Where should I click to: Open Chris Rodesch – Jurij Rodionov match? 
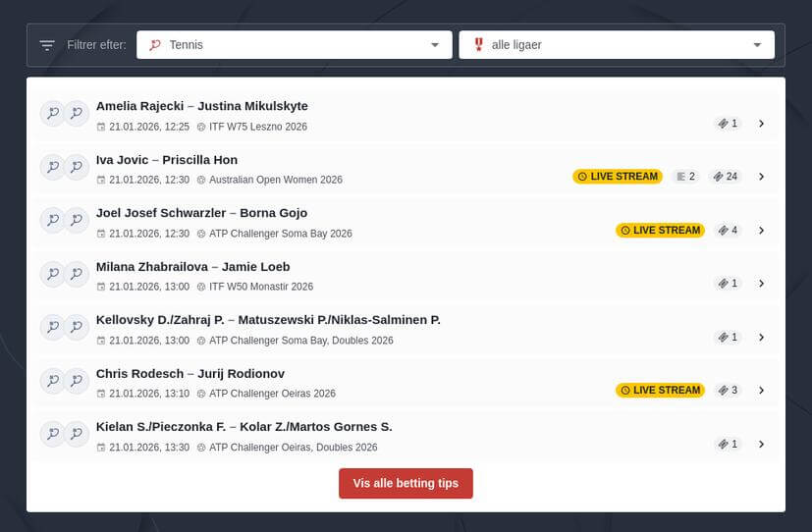coord(406,383)
